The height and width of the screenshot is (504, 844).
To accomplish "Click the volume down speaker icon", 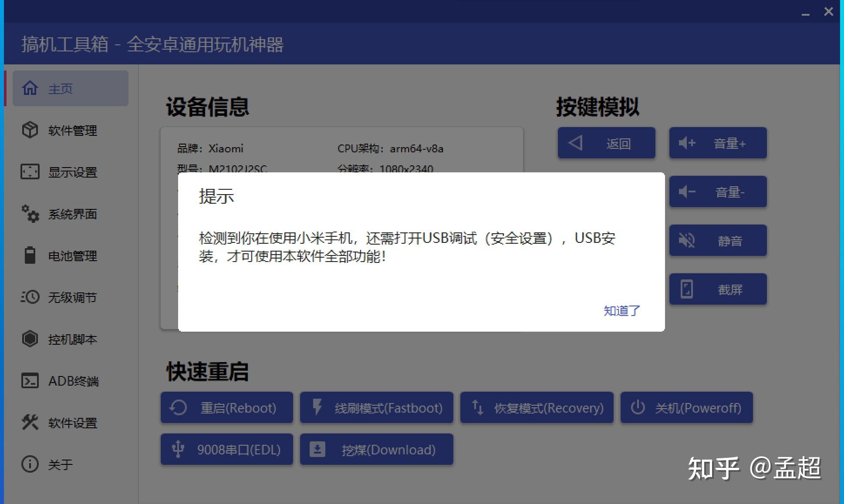I will coord(687,192).
